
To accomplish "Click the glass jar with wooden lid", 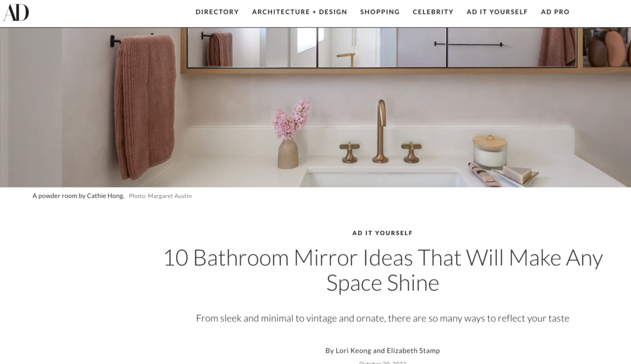I will point(490,152).
